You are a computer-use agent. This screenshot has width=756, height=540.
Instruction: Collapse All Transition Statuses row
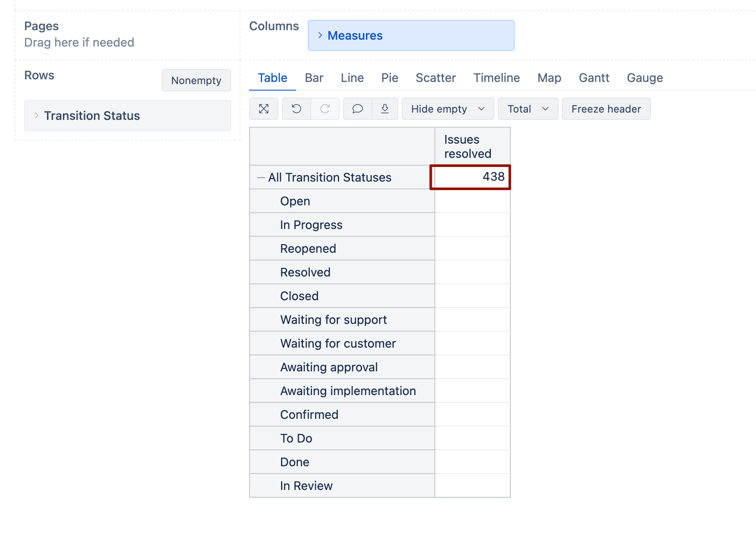pyautogui.click(x=261, y=177)
